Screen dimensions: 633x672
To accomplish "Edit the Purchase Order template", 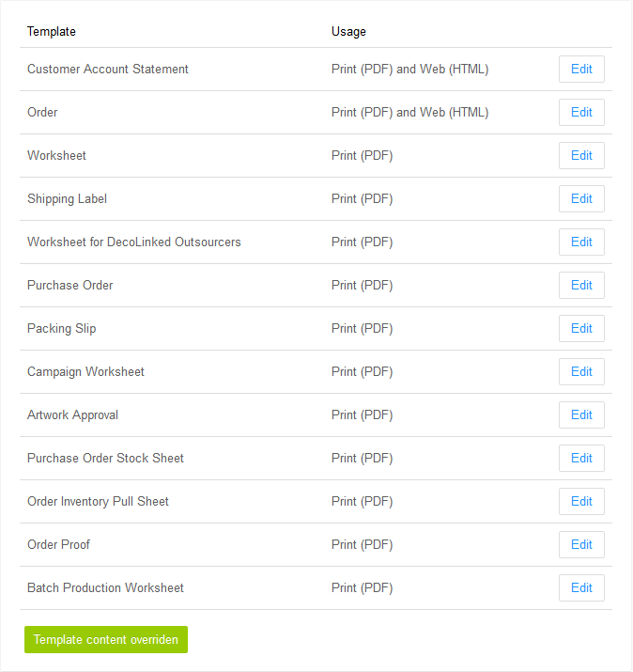I will click(x=581, y=286).
